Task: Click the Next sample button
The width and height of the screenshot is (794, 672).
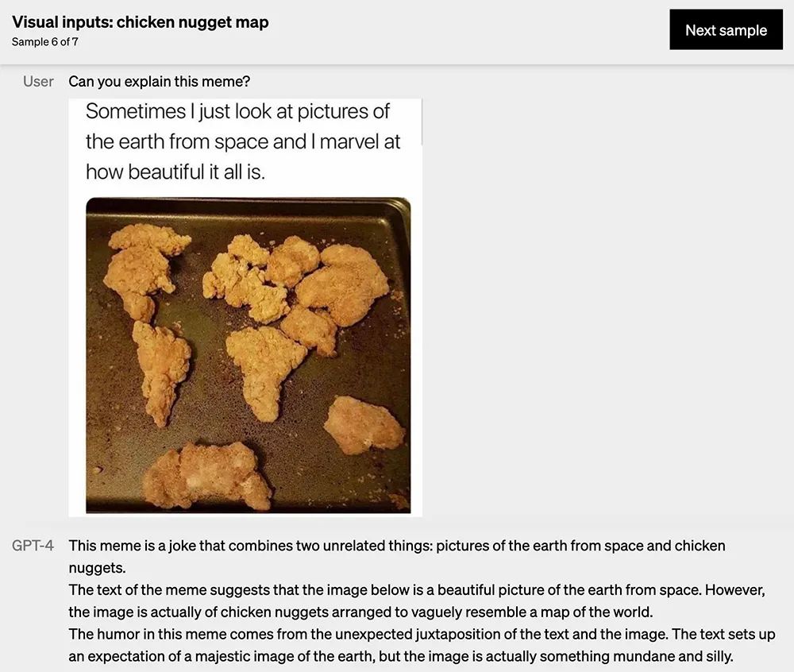Action: coord(726,30)
